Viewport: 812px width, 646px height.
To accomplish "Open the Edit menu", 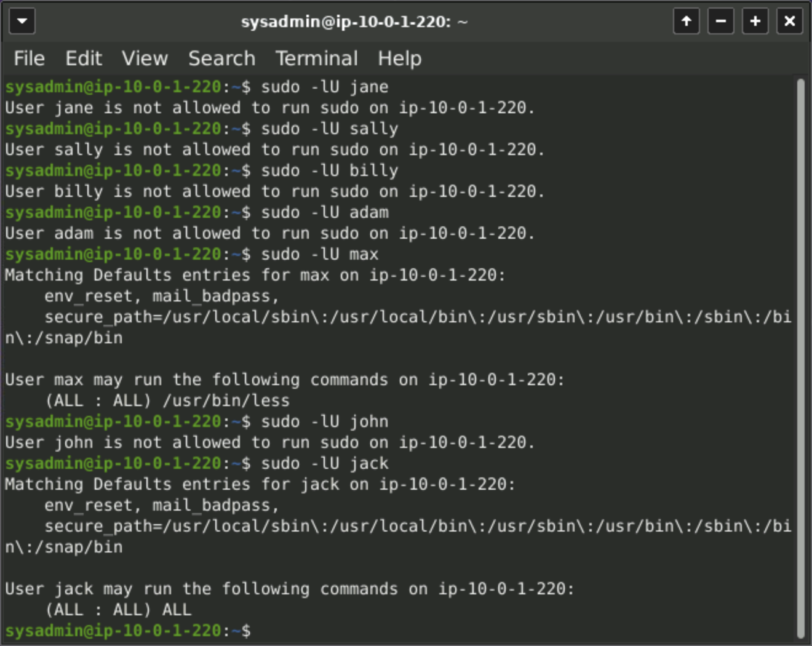I will (x=84, y=58).
